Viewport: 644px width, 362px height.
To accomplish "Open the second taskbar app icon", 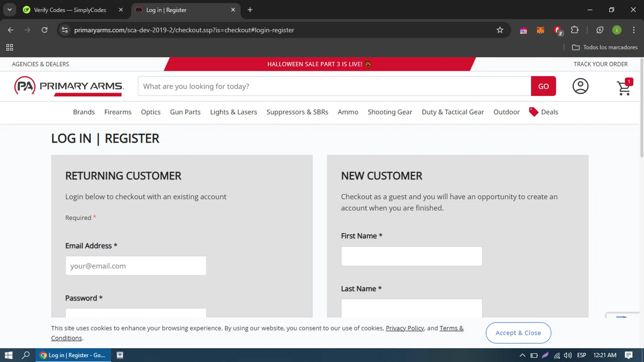I will [x=120, y=355].
